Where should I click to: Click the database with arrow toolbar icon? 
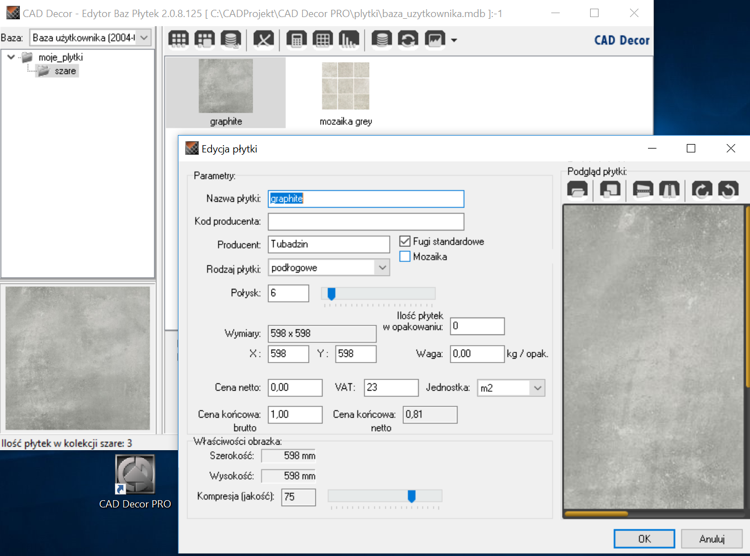point(230,39)
